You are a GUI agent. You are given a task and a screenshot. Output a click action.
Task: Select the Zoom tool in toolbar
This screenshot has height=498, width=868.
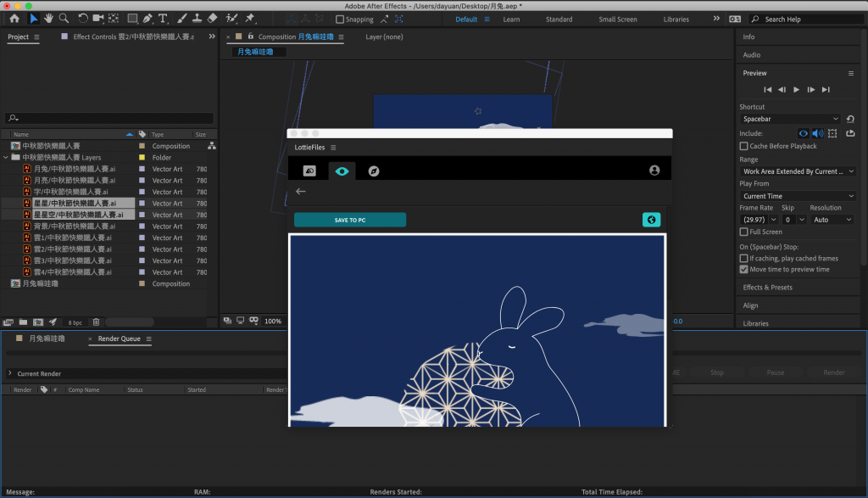[x=64, y=18]
